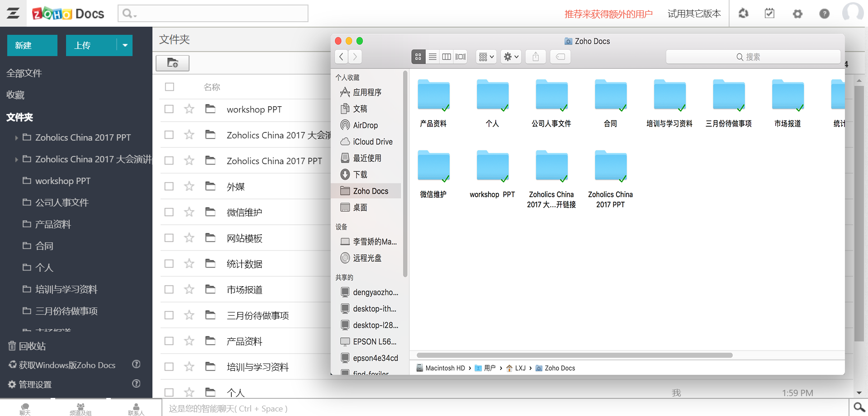This screenshot has width=868, height=416.
Task: Switch Finder to column view
Action: click(446, 57)
